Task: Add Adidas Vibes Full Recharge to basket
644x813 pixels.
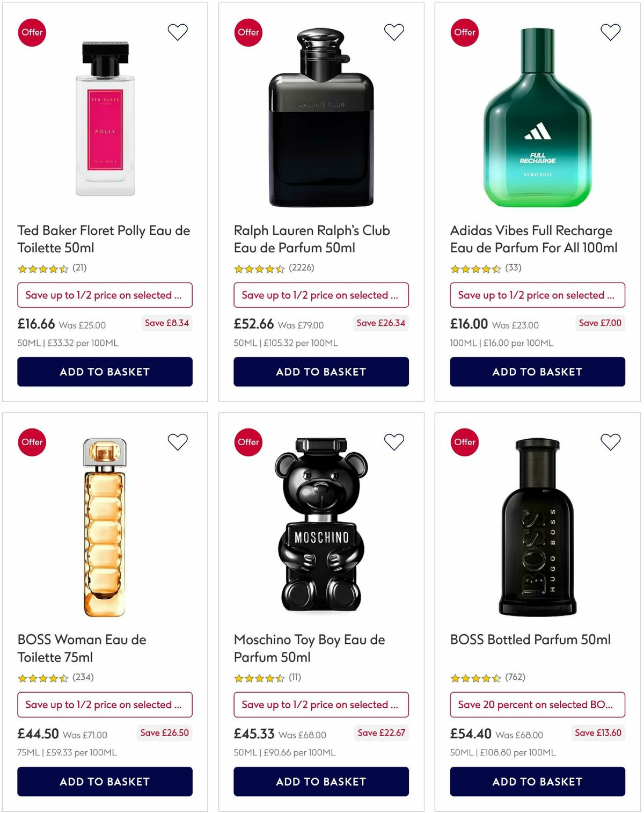Action: [x=537, y=371]
